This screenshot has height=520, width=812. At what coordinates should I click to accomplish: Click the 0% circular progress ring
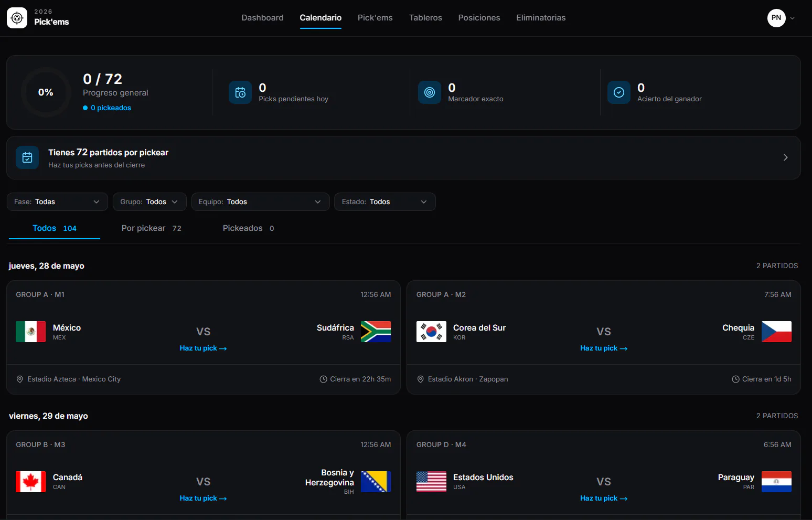pos(46,92)
